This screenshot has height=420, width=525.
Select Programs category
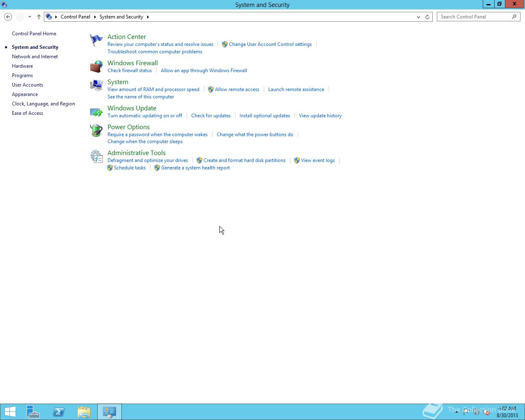tap(22, 75)
